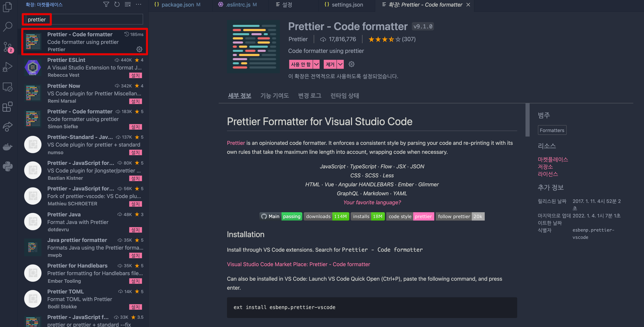Image resolution: width=644 pixels, height=327 pixels.
Task: Open the gear icon on the Prettier search result
Action: pos(139,49)
